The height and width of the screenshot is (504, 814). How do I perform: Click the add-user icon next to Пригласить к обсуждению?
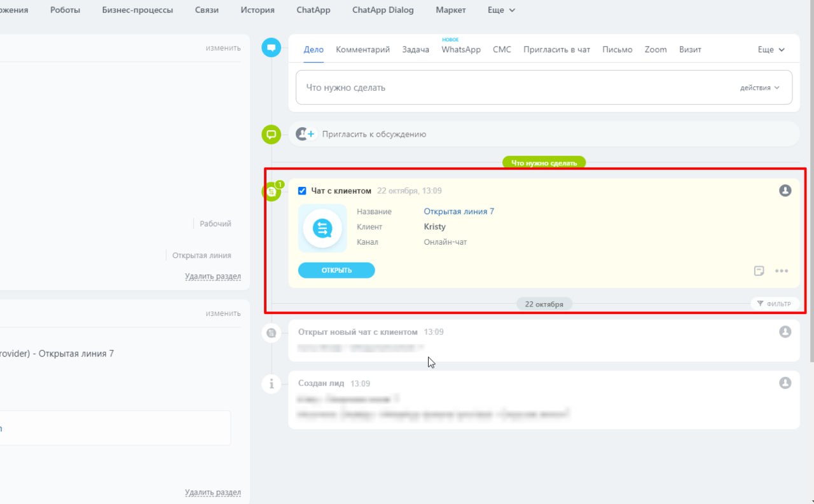click(x=306, y=134)
